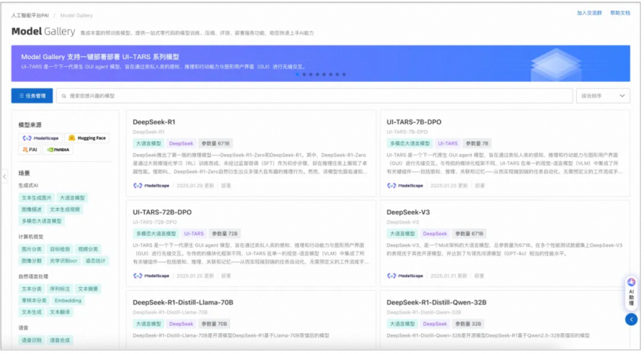Filter by Hugging Face model source
644x354 pixels.
tap(86, 138)
